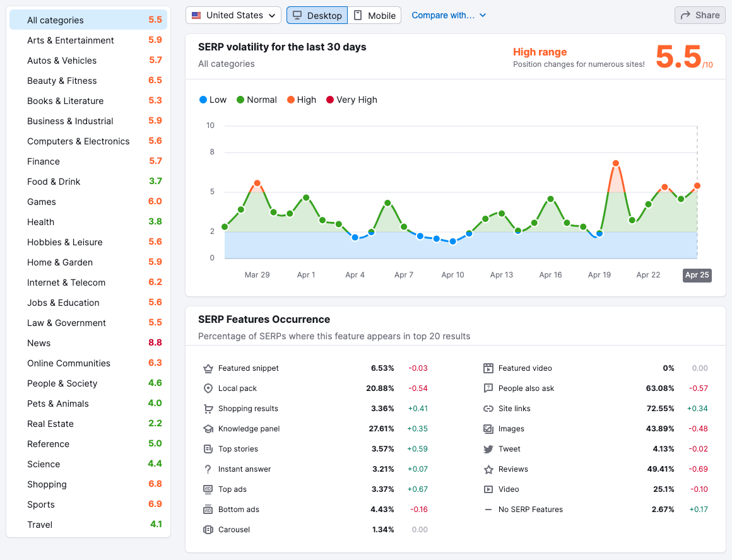
Task: Click the Share button
Action: 699,15
